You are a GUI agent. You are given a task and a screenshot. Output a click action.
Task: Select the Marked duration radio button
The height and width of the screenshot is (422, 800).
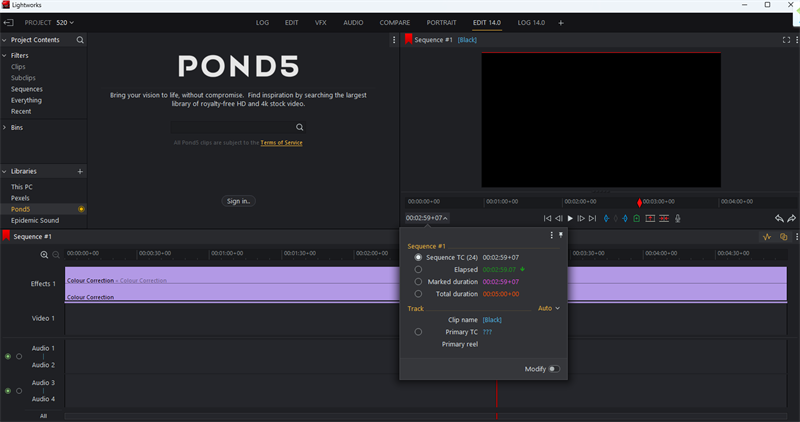(x=418, y=282)
